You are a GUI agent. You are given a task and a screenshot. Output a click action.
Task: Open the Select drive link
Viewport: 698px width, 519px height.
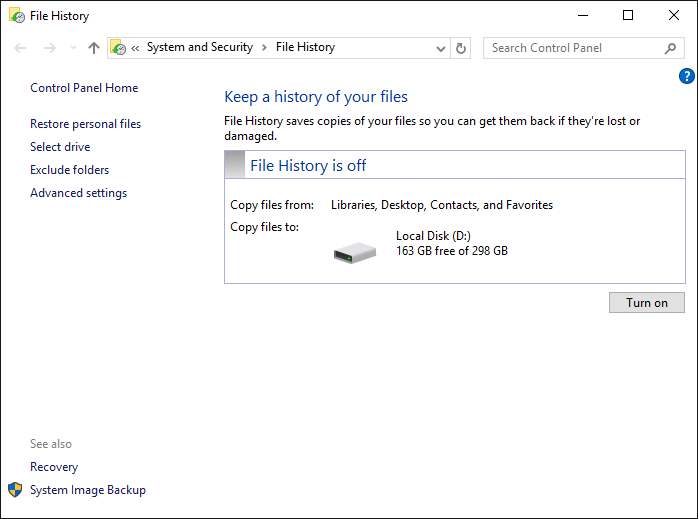pos(60,147)
